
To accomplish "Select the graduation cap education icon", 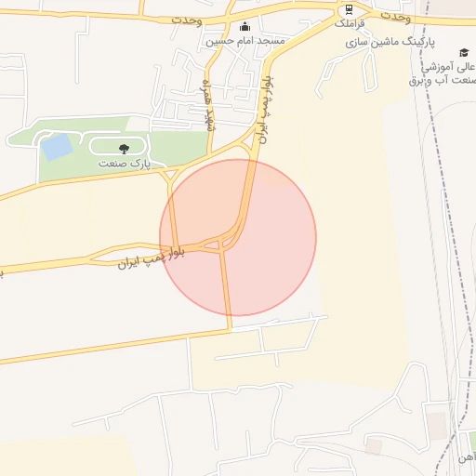I will click(464, 53).
